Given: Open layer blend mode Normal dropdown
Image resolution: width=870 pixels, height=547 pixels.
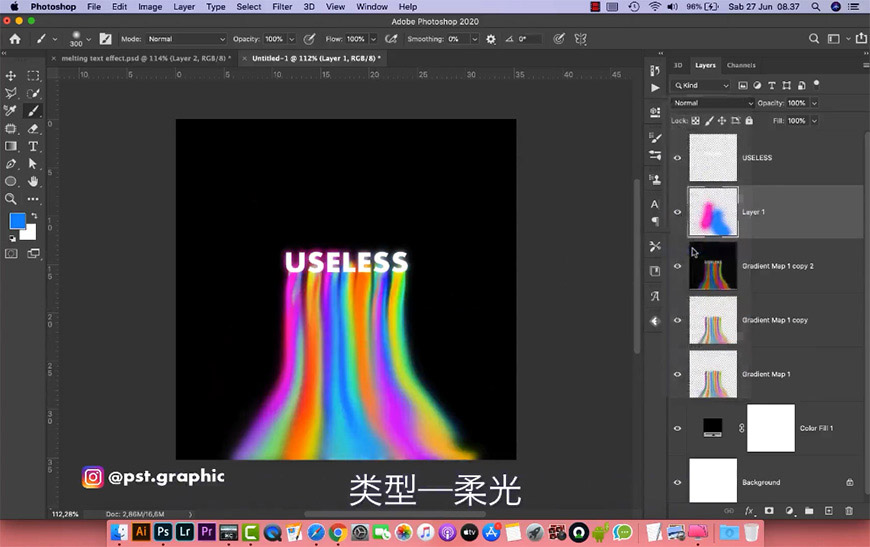Looking at the screenshot, I should [713, 103].
